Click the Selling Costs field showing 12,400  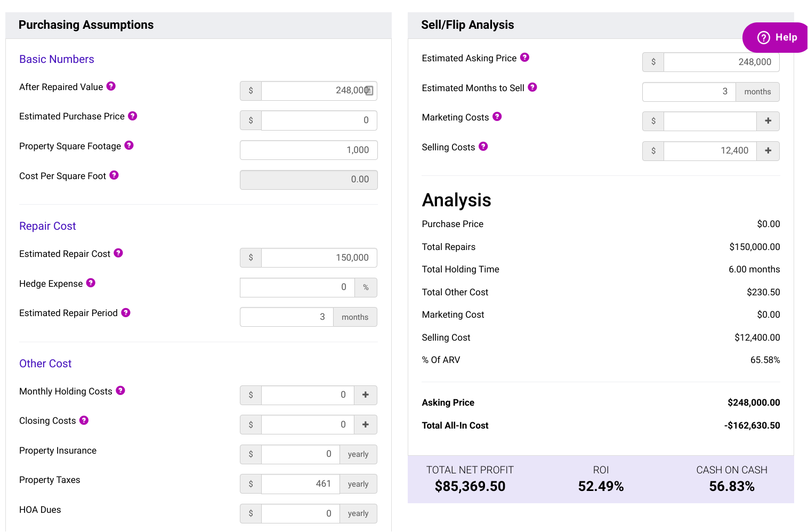click(x=710, y=151)
